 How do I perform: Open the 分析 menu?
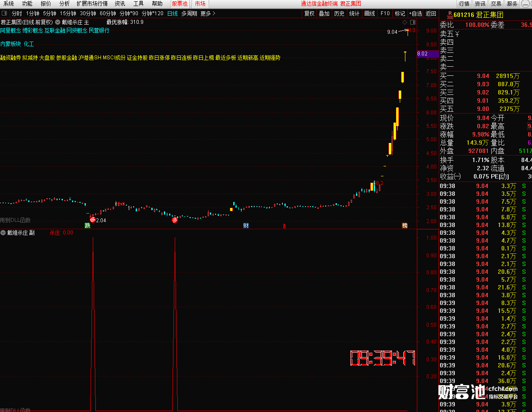(64, 3)
